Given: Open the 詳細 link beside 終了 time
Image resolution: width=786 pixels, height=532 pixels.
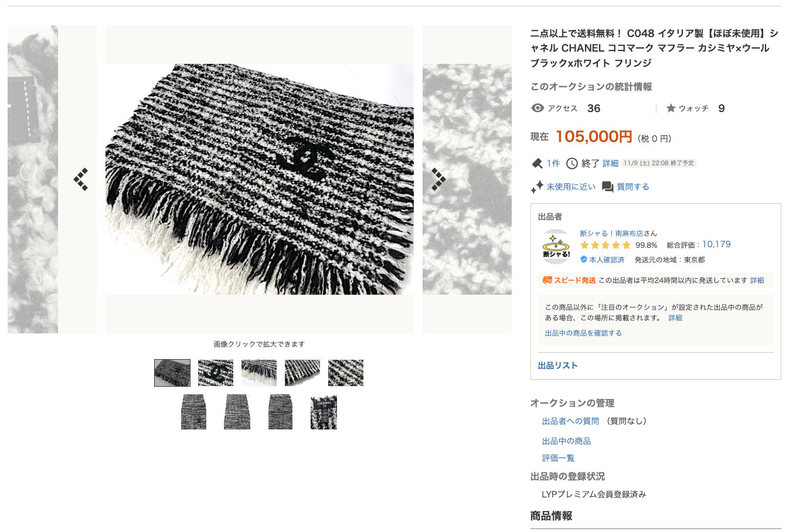Looking at the screenshot, I should coord(611,163).
